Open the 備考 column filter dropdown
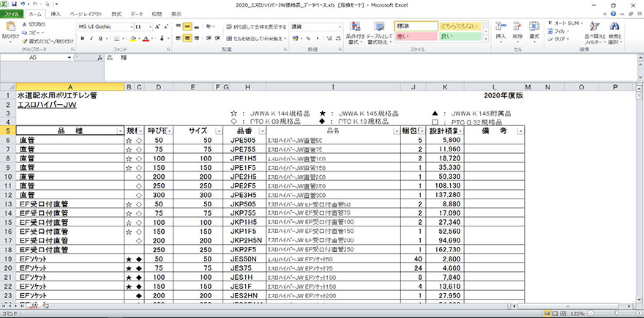The width and height of the screenshot is (644, 318). (521, 131)
